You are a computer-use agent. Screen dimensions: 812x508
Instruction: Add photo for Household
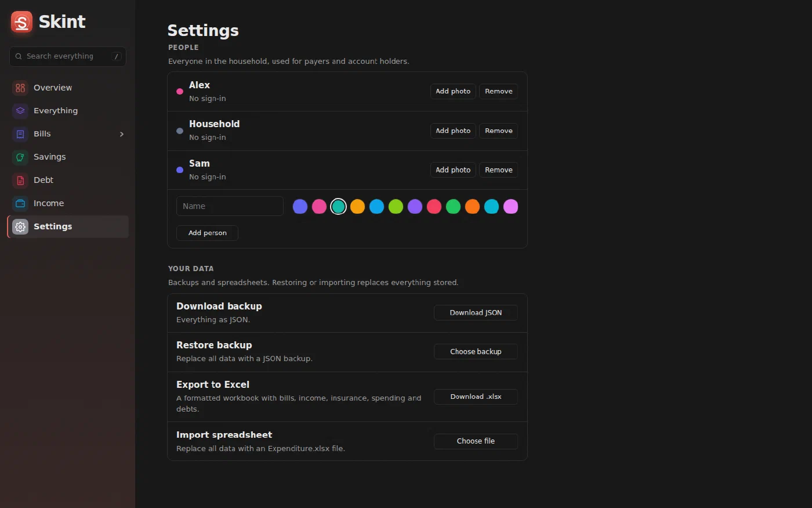pos(453,131)
